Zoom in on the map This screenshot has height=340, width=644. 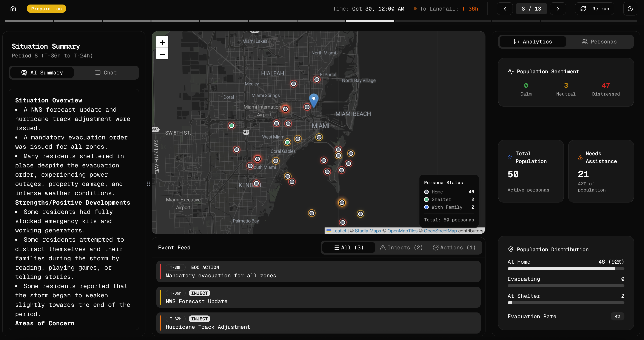tap(162, 43)
